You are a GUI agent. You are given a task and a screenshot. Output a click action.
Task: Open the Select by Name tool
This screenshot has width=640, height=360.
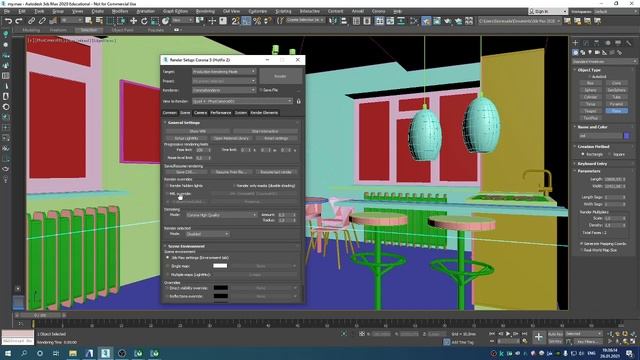(x=99, y=20)
